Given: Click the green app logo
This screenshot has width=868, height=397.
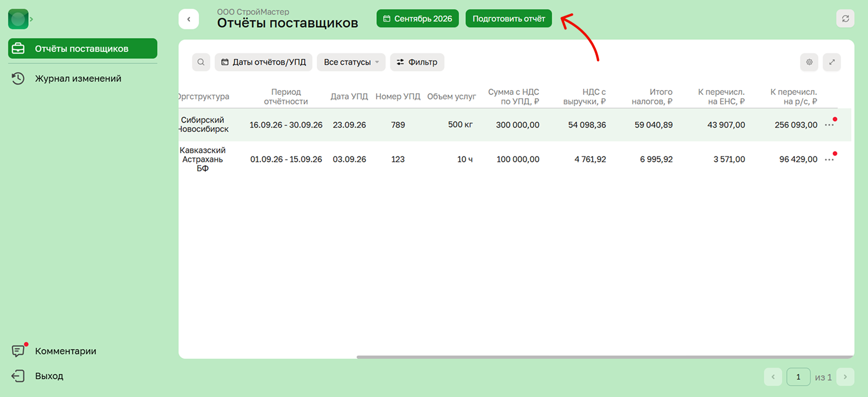Looking at the screenshot, I should (x=18, y=19).
